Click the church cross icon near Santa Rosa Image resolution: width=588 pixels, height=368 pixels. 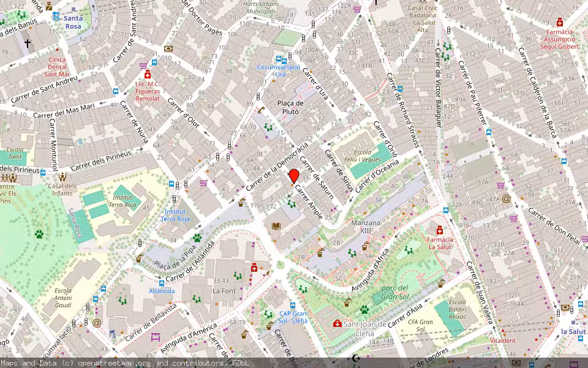28,43
